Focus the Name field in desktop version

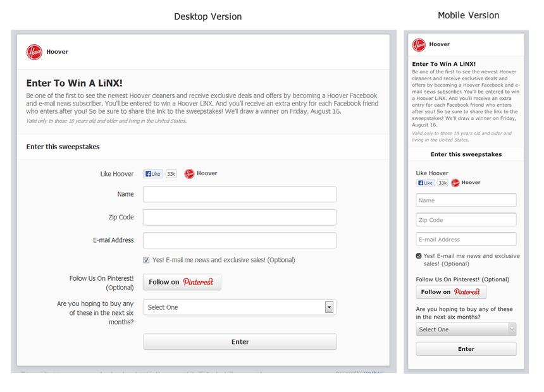click(240, 194)
